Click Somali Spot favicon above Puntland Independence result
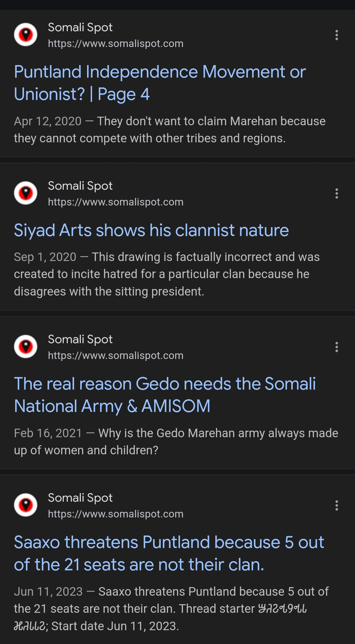The image size is (355, 644). pyautogui.click(x=26, y=35)
